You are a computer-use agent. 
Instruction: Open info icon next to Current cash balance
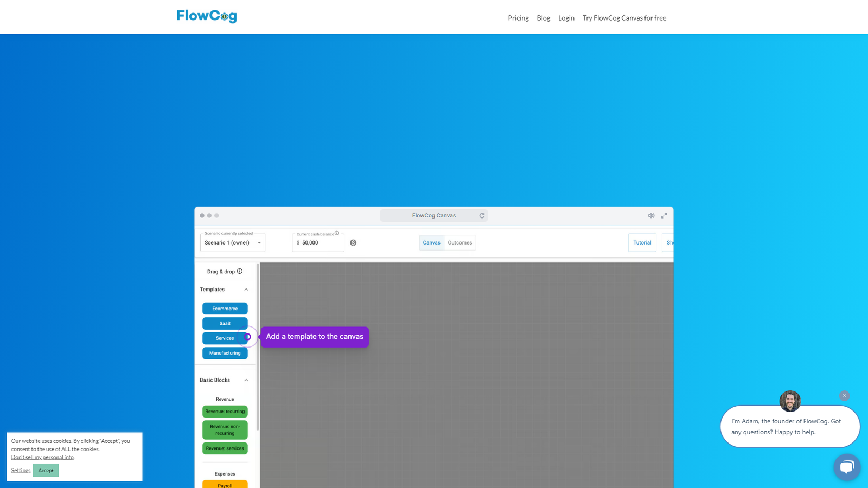tap(337, 233)
